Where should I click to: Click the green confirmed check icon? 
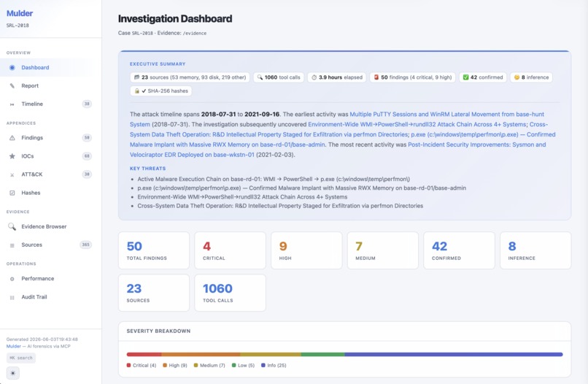click(465, 77)
